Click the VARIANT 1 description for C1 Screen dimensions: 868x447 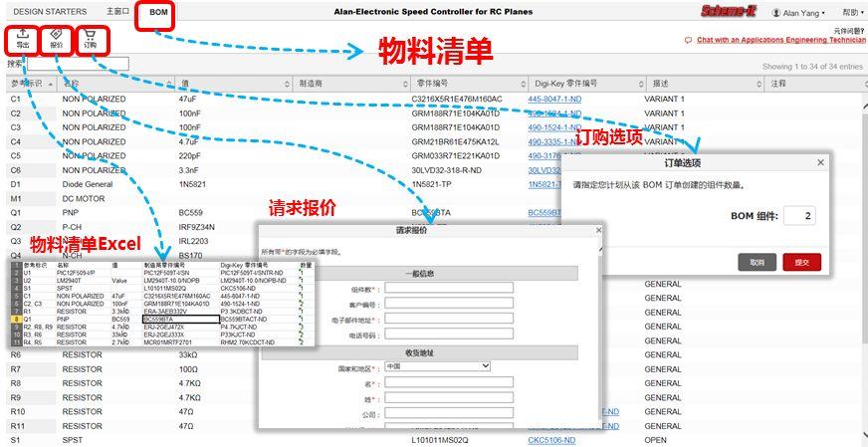664,100
